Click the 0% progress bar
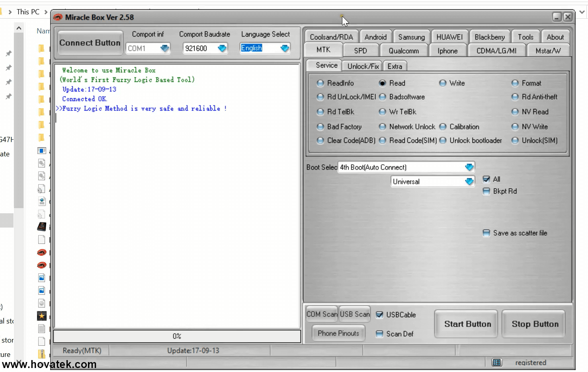Viewport: 588px width, 372px height. point(177,336)
